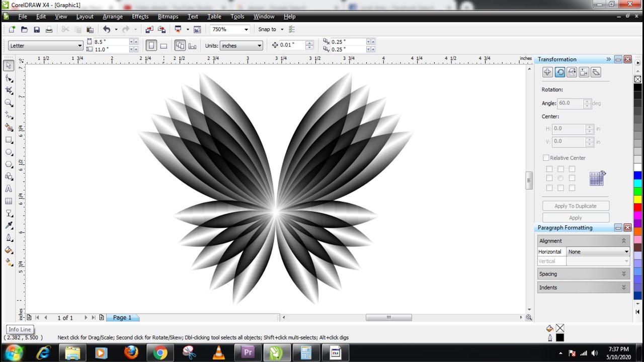The height and width of the screenshot is (362, 644).
Task: Select the Ellipse tool
Action: [9, 152]
